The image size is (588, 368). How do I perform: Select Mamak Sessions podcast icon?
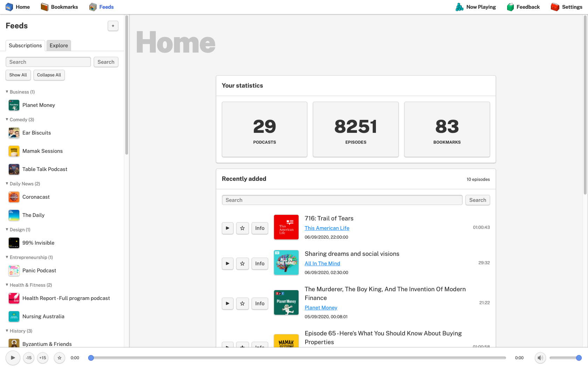coord(14,151)
